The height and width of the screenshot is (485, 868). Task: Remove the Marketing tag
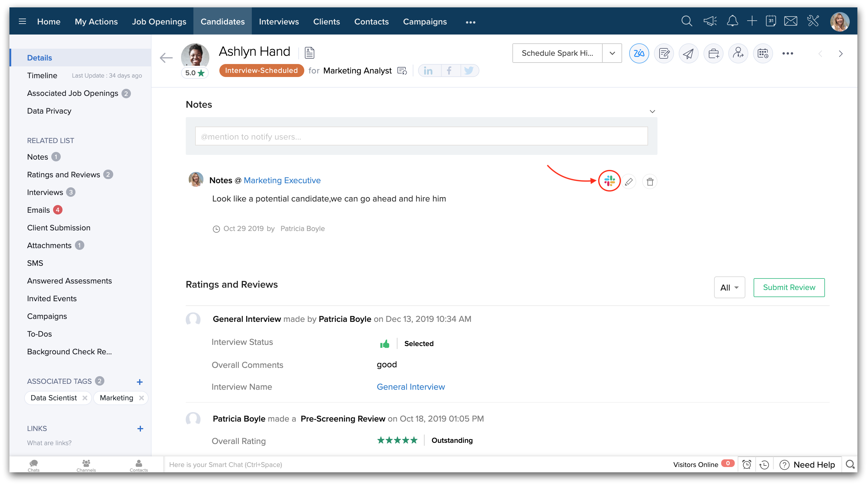(142, 398)
